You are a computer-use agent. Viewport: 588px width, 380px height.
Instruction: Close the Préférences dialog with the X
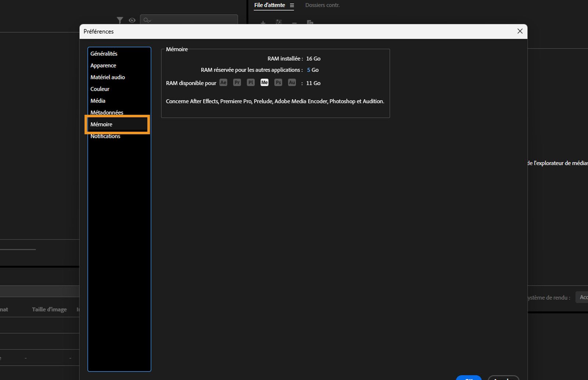520,31
